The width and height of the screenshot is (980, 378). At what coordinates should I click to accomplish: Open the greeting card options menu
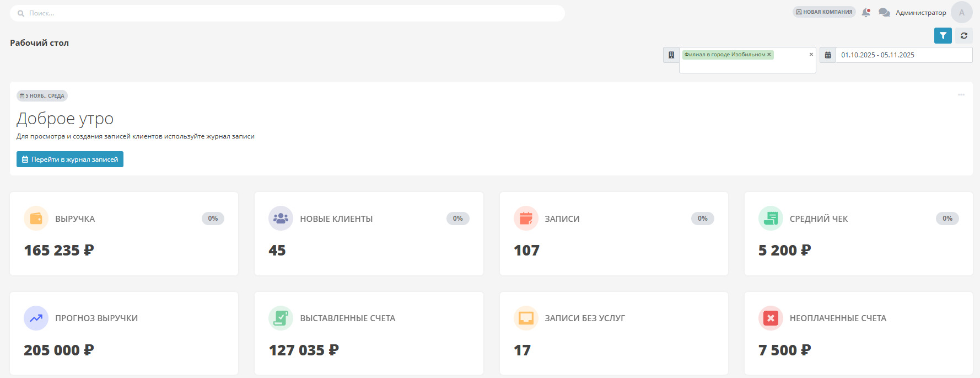coord(961,95)
